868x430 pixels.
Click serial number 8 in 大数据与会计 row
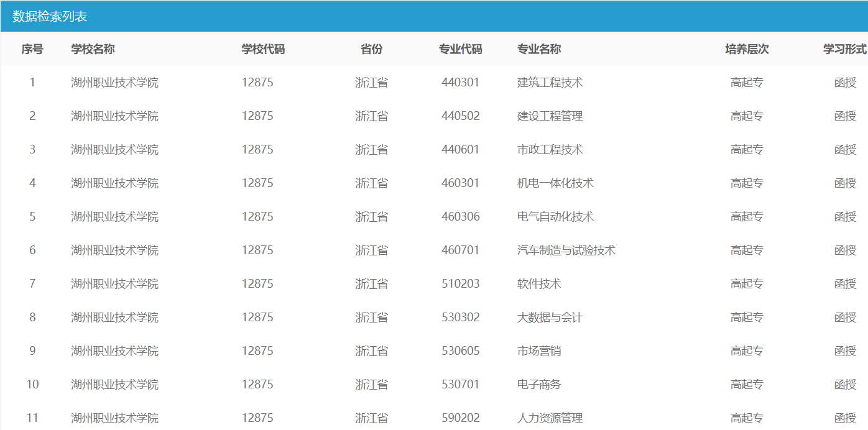[x=32, y=318]
